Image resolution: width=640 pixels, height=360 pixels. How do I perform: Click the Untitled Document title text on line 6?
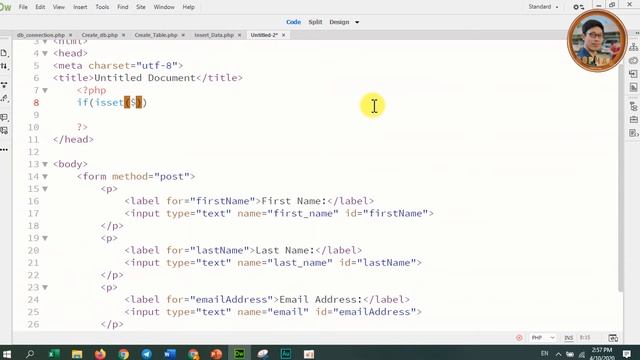tap(145, 78)
